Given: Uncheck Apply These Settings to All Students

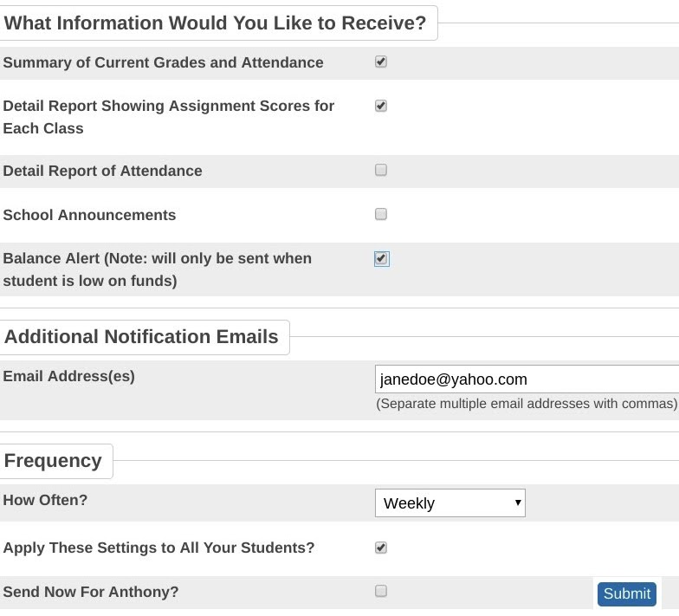Looking at the screenshot, I should coord(381,548).
